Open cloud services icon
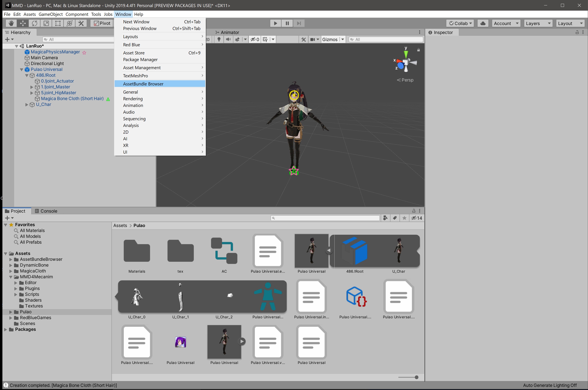This screenshot has height=390, width=588. pyautogui.click(x=483, y=23)
